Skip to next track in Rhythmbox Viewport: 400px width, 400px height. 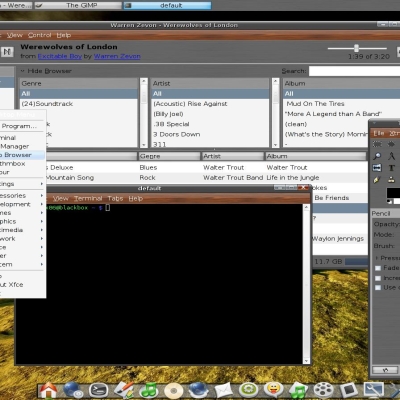(7, 51)
